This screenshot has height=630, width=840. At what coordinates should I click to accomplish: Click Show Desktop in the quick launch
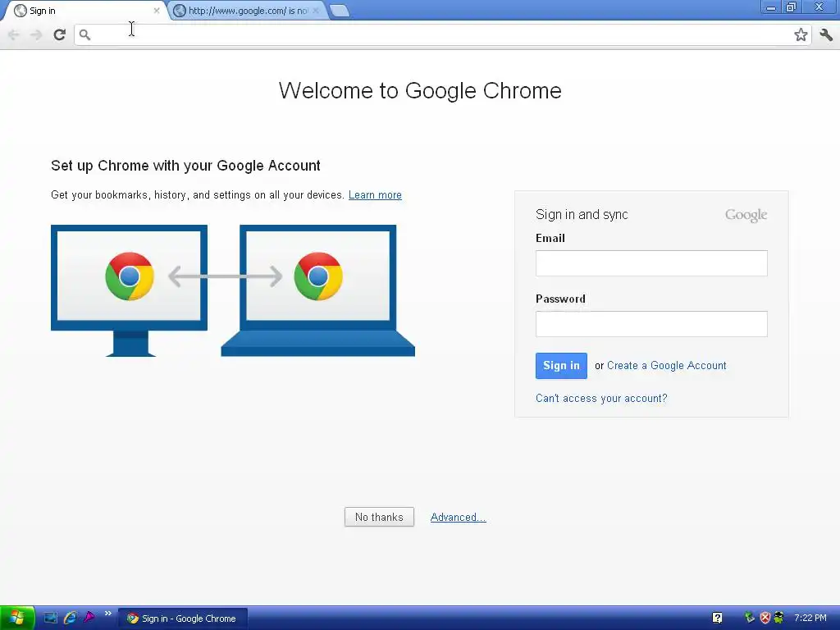coord(50,618)
